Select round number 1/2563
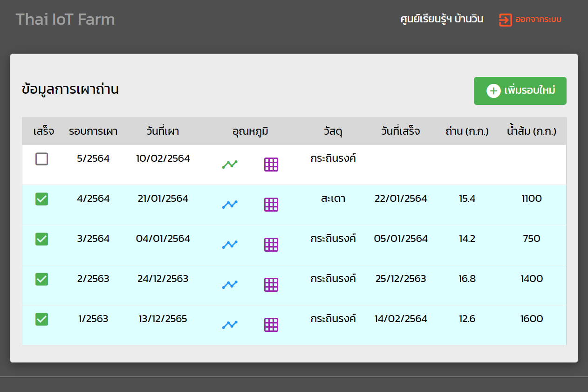This screenshot has height=392, width=588. click(93, 319)
